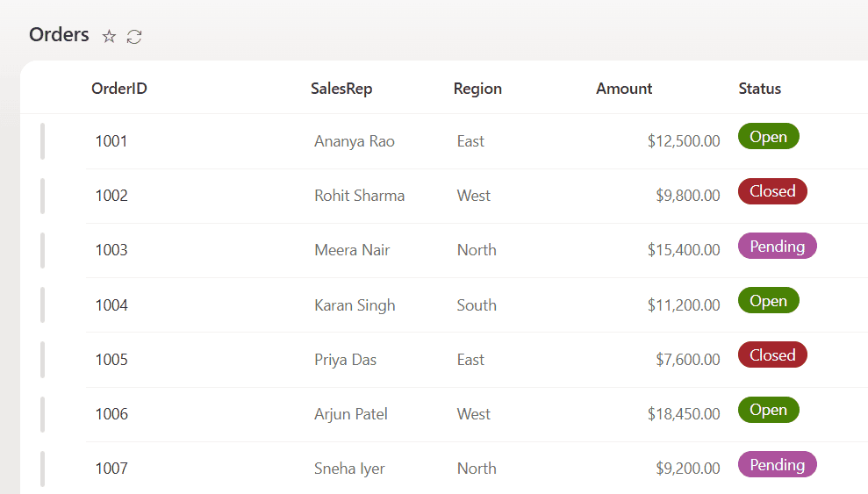Select row handle for order 1005
868x494 pixels.
[43, 360]
